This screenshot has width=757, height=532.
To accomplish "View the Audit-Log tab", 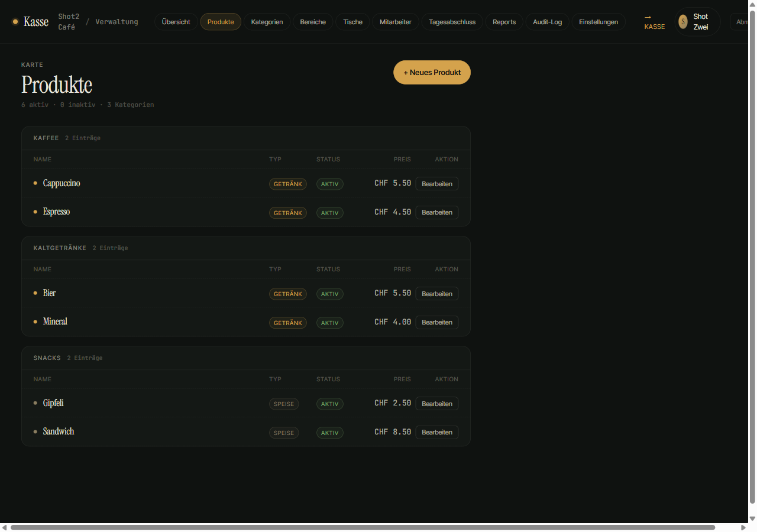I will [x=548, y=22].
